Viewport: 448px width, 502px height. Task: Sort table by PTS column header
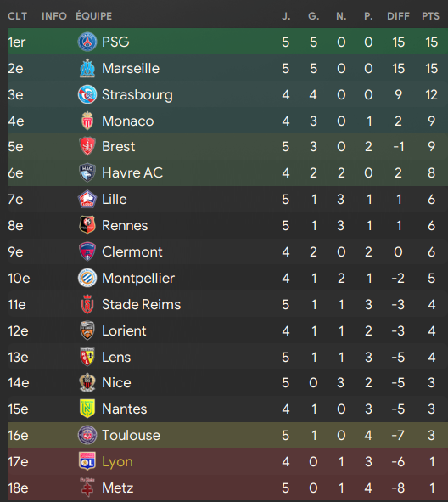[430, 16]
